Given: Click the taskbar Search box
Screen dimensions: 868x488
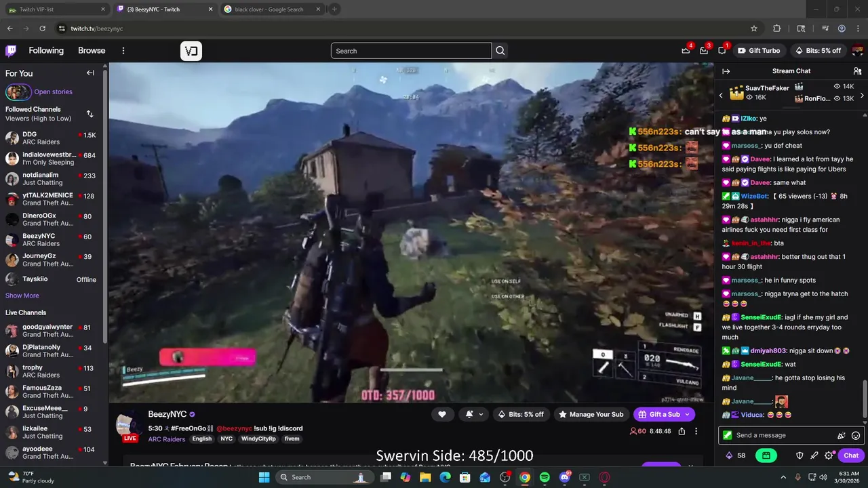Looking at the screenshot, I should coord(324,477).
